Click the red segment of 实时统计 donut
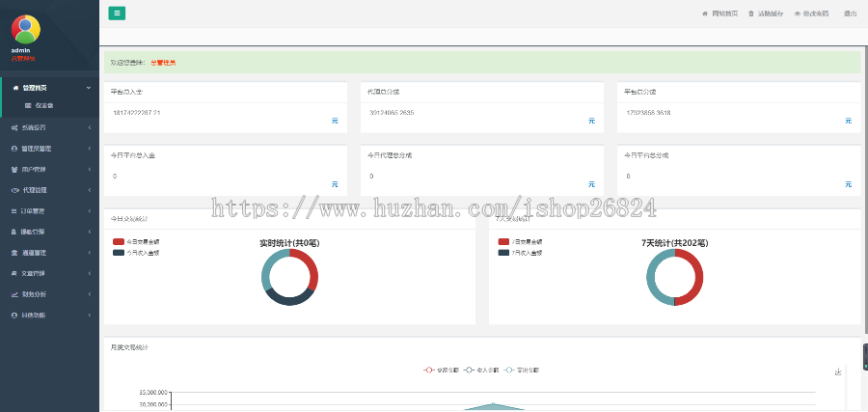The width and height of the screenshot is (868, 412). 312,267
